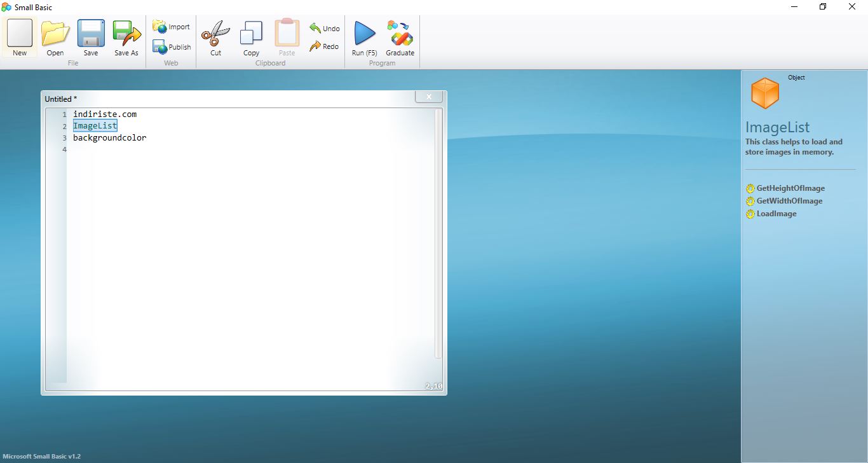Close the Untitled editor document
868x463 pixels.
429,97
